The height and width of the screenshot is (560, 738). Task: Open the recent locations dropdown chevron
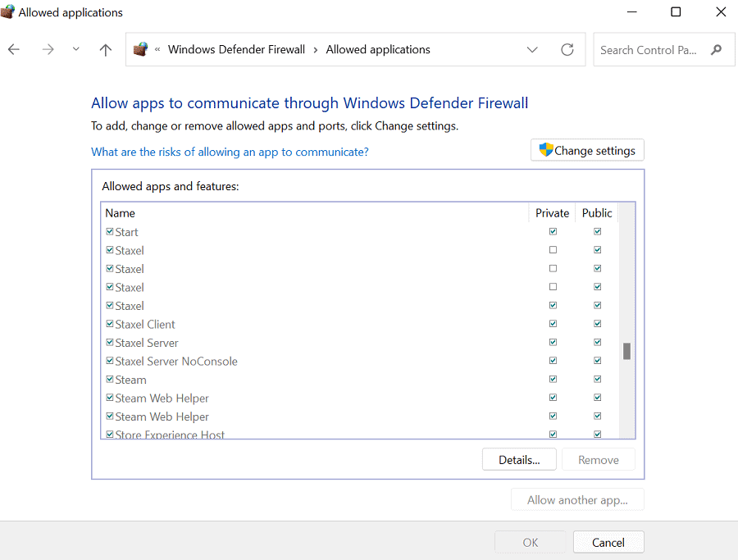(75, 49)
